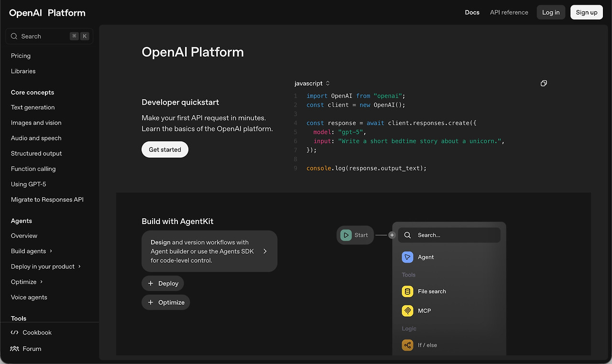Click the Tools label in node list
Image resolution: width=612 pixels, height=364 pixels.
pos(409,275)
